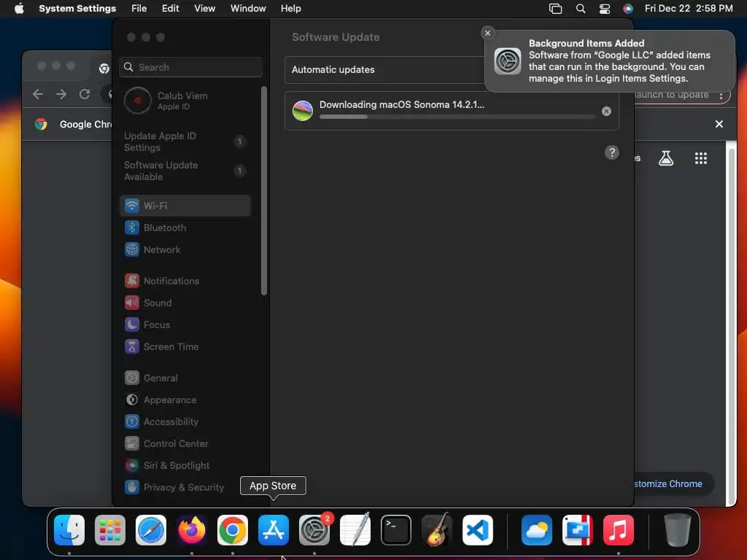Open the Background Items Added notification
Screen dimensions: 747x560
pos(610,61)
